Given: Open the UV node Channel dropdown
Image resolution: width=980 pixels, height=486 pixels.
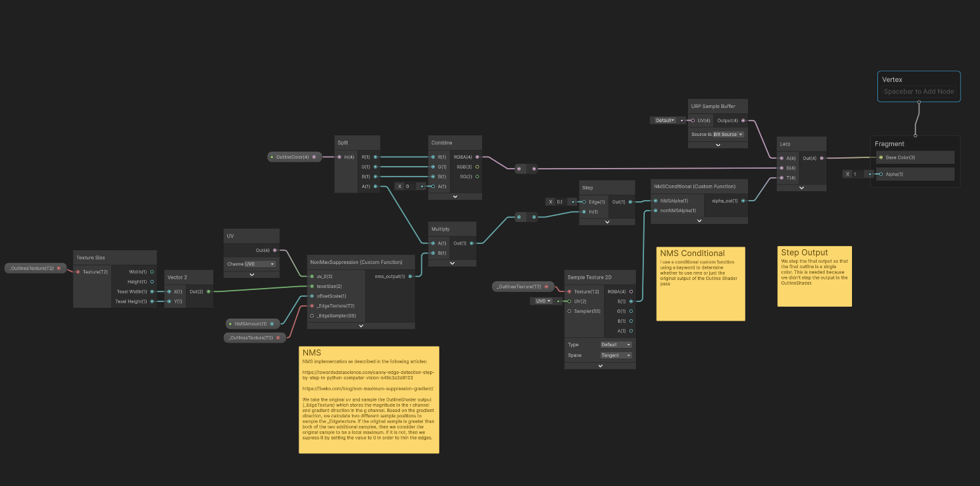Looking at the screenshot, I should pos(259,264).
